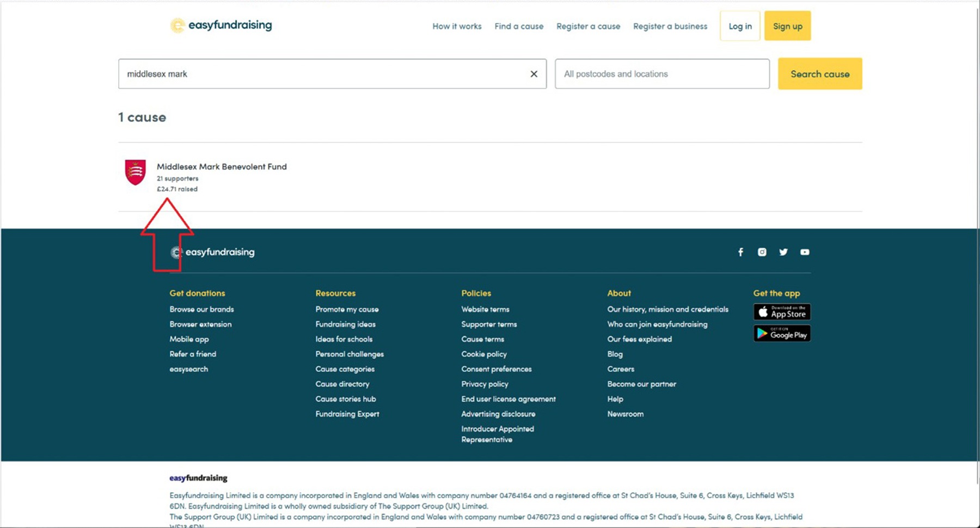Open the Middlesex Mark Benevolent Fund crest thumbnail

coord(136,172)
